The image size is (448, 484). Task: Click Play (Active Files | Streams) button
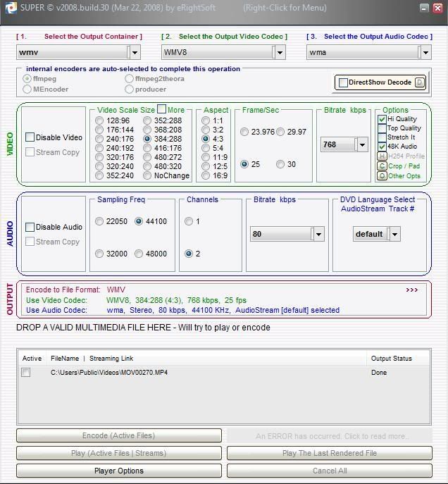coord(119,453)
